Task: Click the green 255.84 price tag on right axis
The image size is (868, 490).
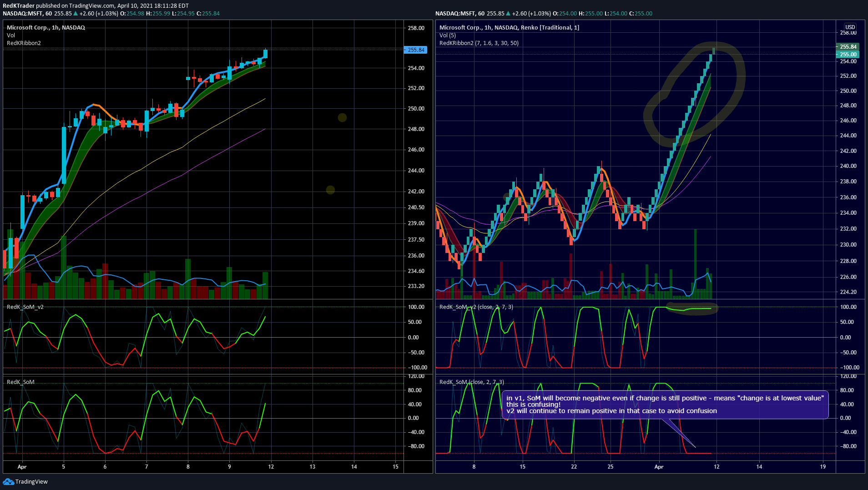Action: pos(848,47)
